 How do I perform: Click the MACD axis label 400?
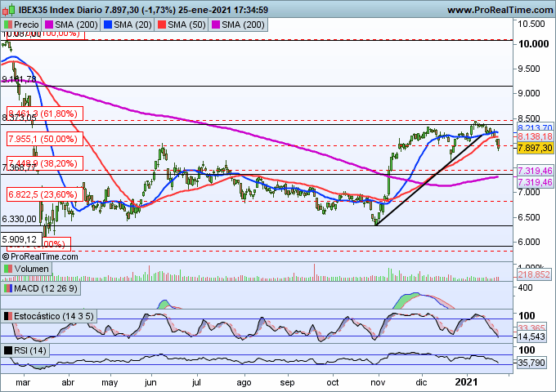(x=525, y=287)
